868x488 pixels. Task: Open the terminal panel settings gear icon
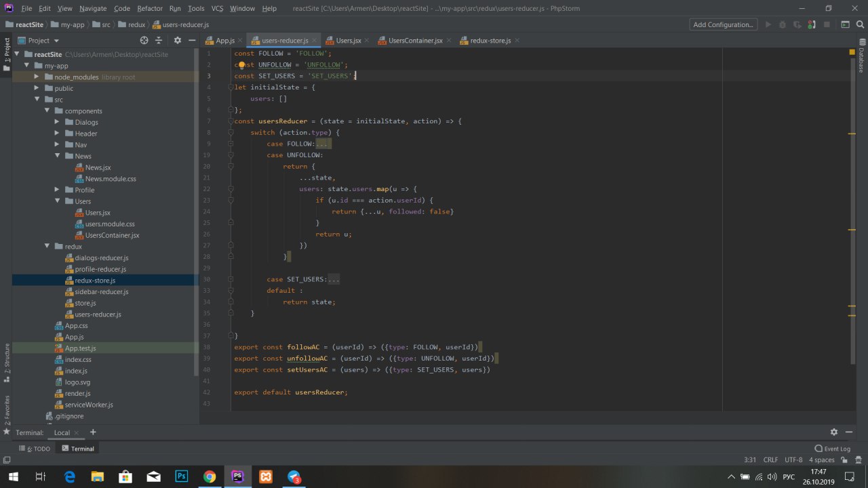pos(834,432)
